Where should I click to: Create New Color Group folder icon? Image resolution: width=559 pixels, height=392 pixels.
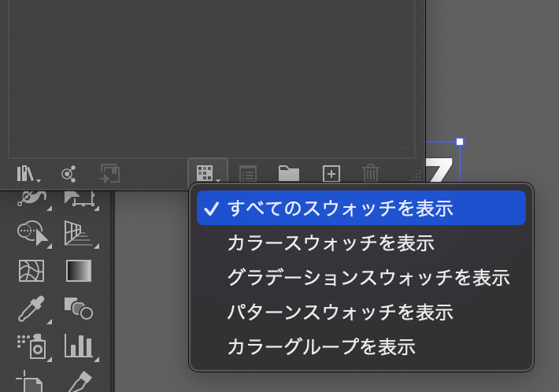click(289, 173)
